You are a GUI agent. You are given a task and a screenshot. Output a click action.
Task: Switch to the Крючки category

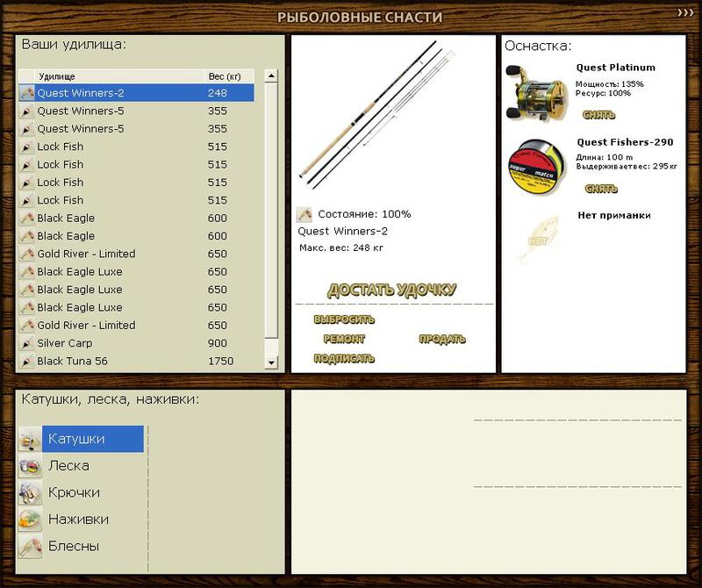[74, 492]
